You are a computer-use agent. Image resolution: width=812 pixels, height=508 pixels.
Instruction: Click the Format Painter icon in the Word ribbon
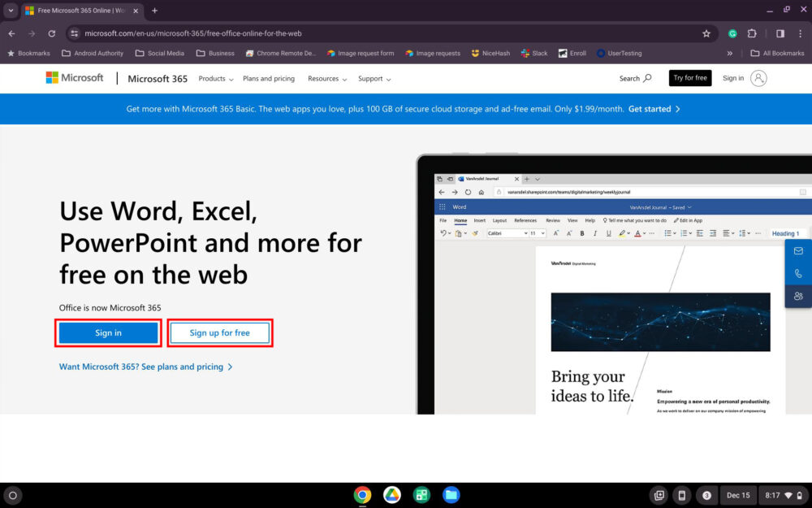(x=475, y=233)
